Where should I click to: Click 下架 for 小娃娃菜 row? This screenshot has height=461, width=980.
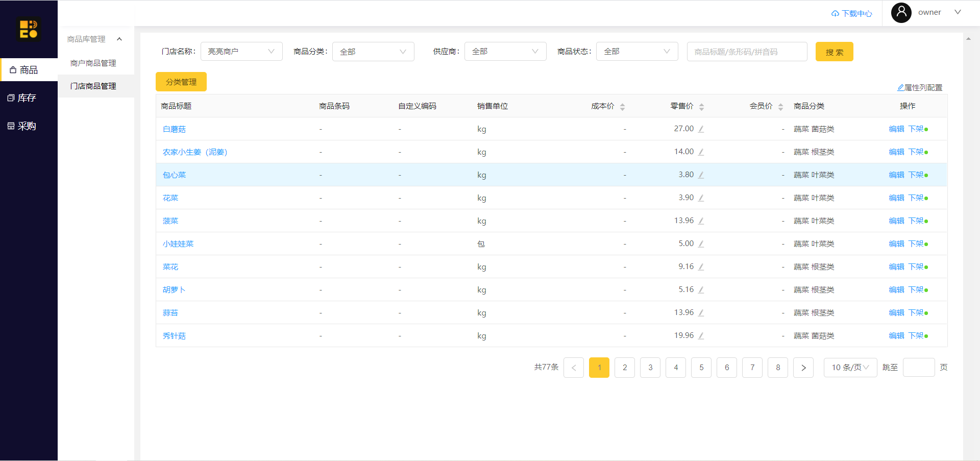click(x=916, y=244)
